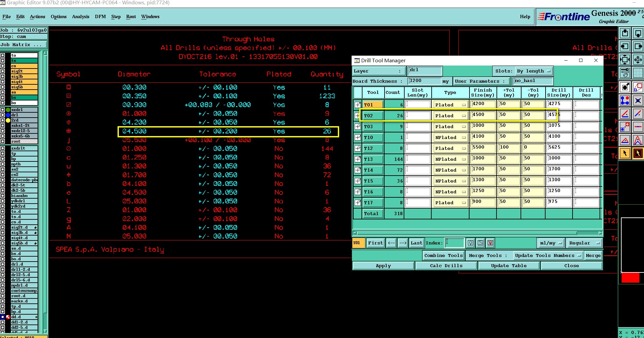
Task: Toggle the checkbox for layer drl
Action: [3, 115]
